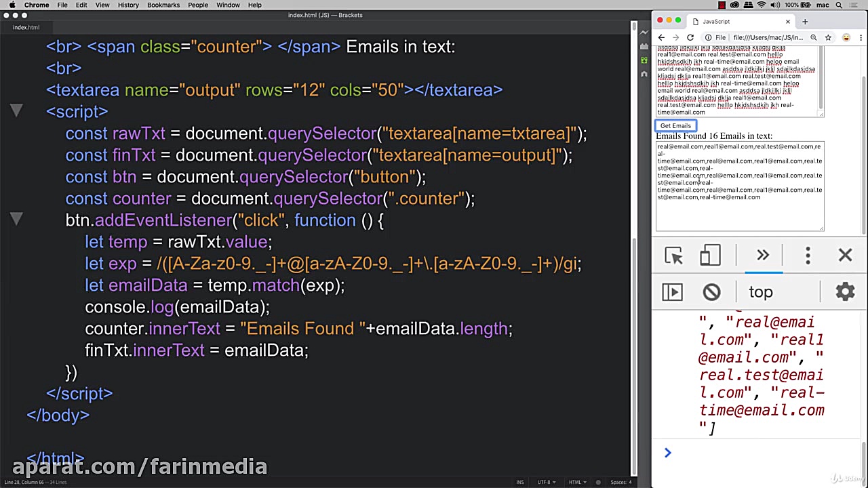Open the People menu
The image size is (868, 488).
(x=198, y=5)
